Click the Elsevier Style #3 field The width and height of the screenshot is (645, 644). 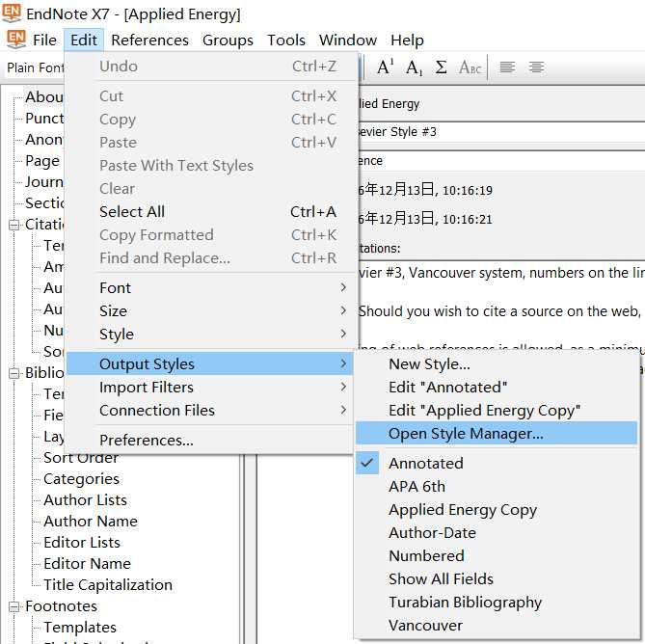[501, 132]
